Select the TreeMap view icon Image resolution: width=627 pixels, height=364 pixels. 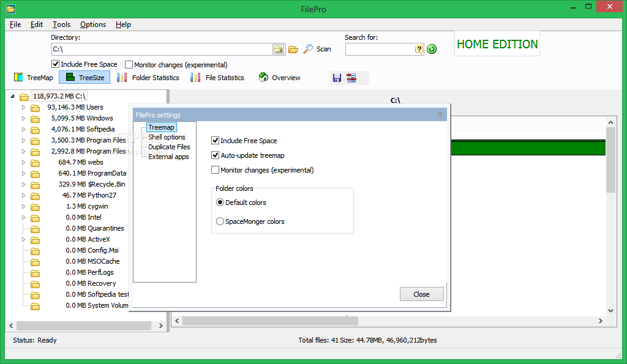pyautogui.click(x=18, y=77)
